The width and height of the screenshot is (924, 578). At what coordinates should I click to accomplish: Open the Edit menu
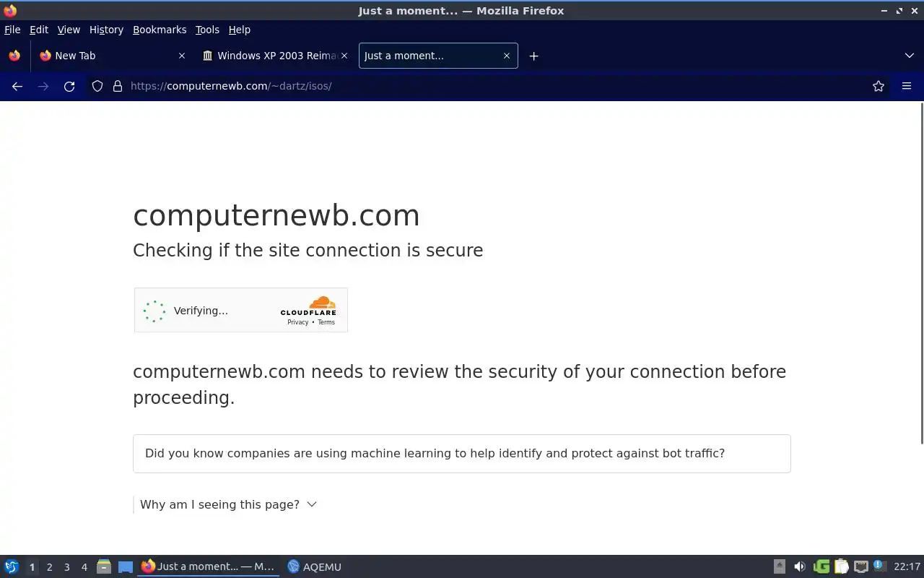[39, 30]
